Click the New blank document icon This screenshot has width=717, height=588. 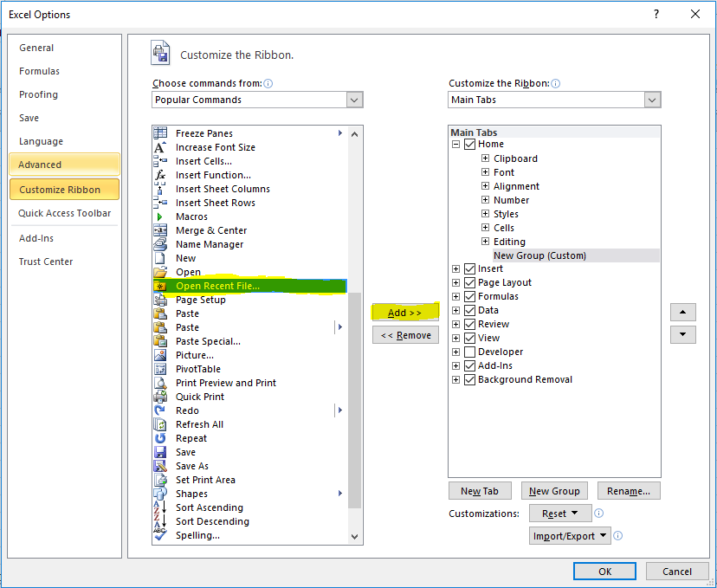point(160,258)
